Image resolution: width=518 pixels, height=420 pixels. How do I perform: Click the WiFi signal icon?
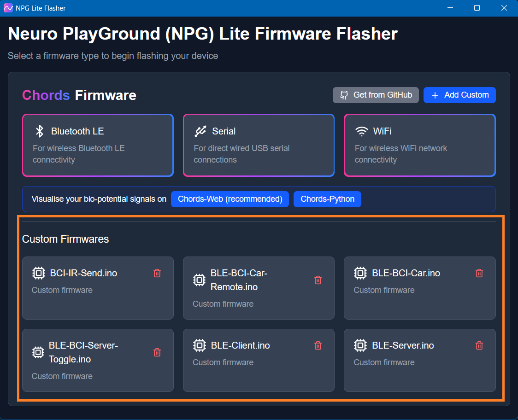pos(361,131)
